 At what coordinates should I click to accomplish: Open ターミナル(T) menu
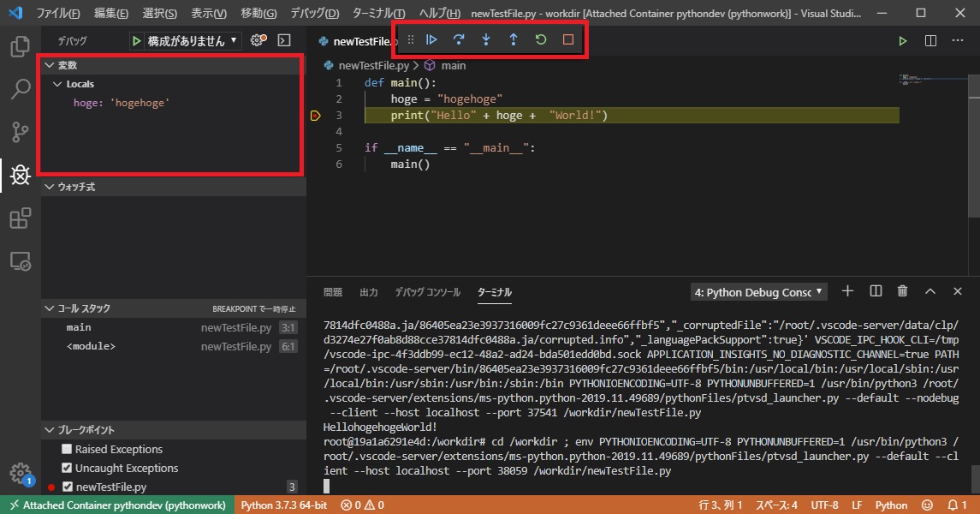(378, 13)
